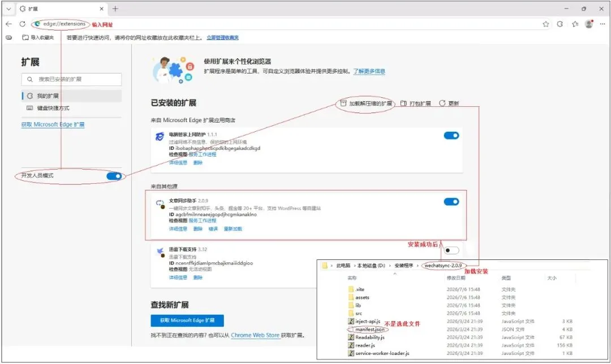Open the user profile avatar
Image resolution: width=611 pixels, height=364 pixels.
coord(589,24)
